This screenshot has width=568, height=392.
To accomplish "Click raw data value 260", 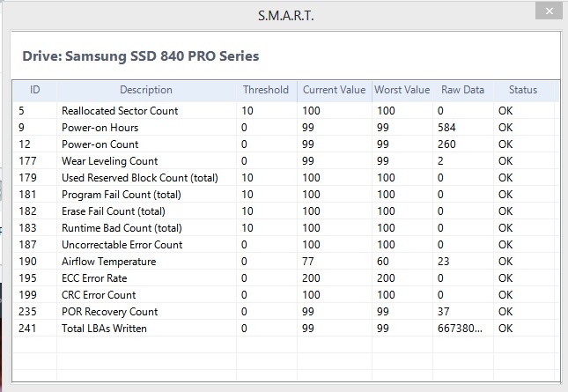I will point(446,144).
